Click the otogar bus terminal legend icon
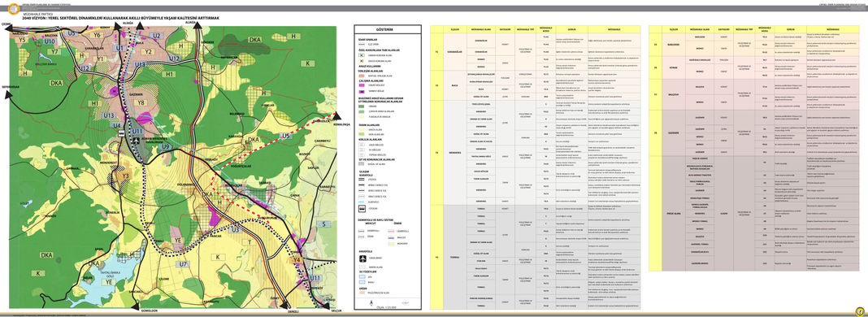This screenshot has height=317, width=868. tap(362, 209)
